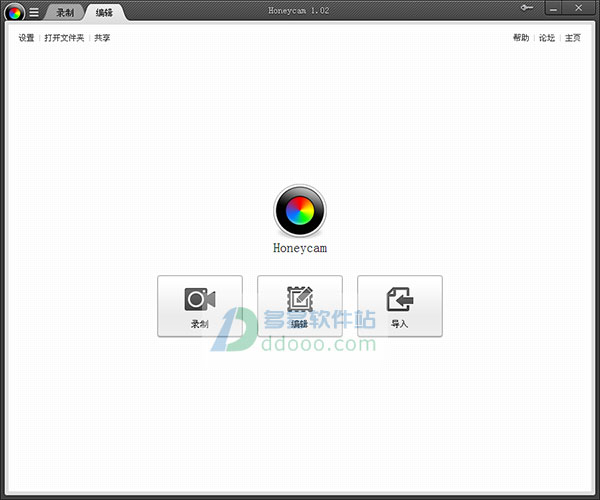Image resolution: width=600 pixels, height=500 pixels.
Task: Click the large Honeycam center logo
Action: (300, 211)
